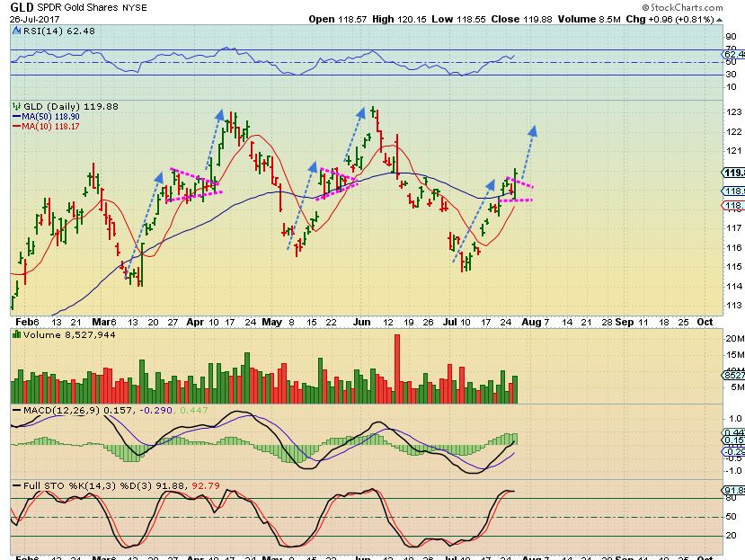
Task: Click the 'RSI(14) 62.48' indicator label
Action: [x=59, y=31]
